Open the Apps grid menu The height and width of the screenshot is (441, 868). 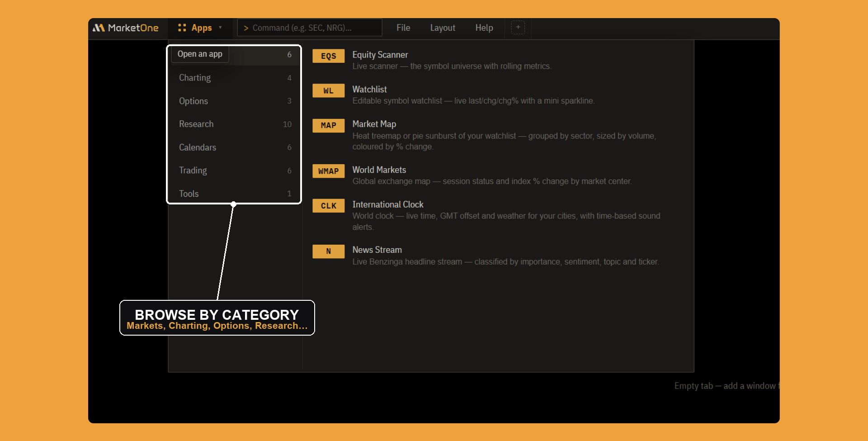coord(200,28)
